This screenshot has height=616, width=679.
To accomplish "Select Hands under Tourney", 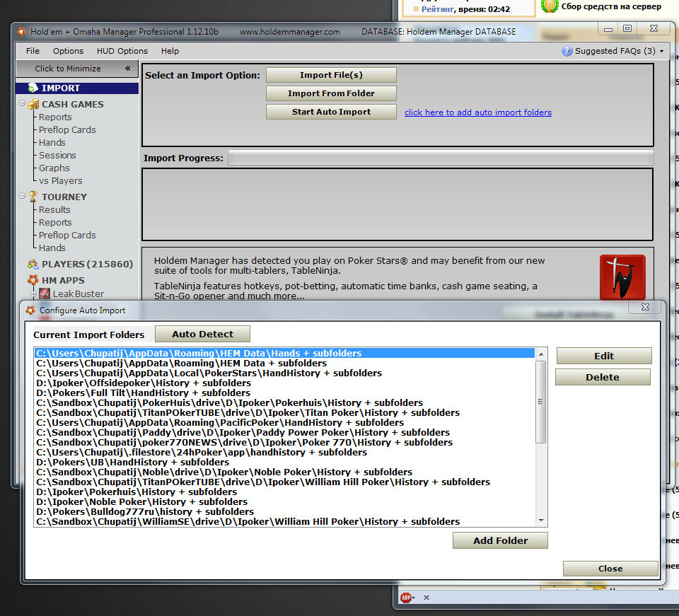I will point(52,248).
